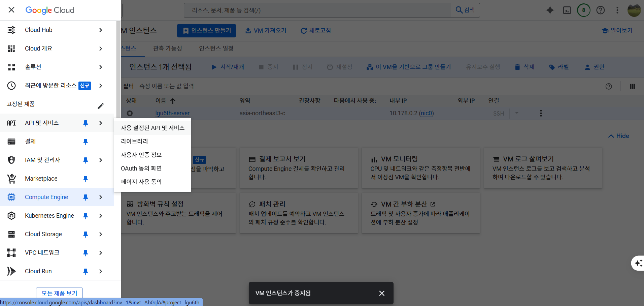The image size is (644, 306).
Task: Expand IAM 및 관리자 submenu chevron
Action: click(x=101, y=160)
